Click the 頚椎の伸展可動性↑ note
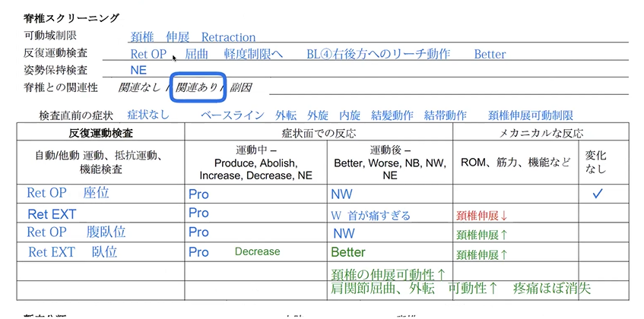 388,273
